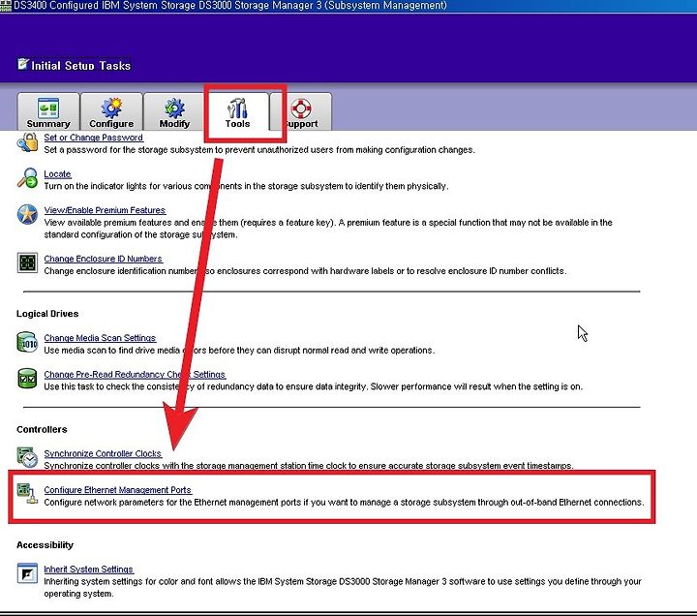Click the "Change enclosure identification numbers" description
The width and height of the screenshot is (697, 616).
coord(305,271)
